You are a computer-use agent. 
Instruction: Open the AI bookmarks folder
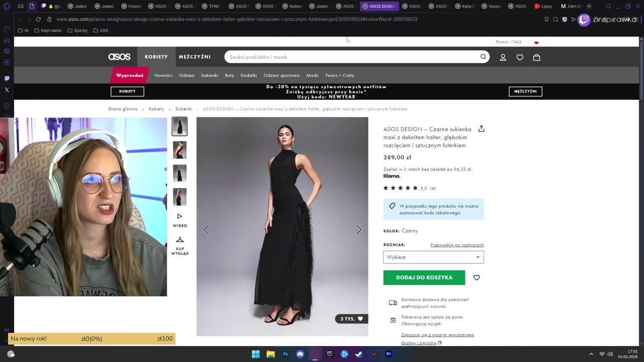click(x=23, y=30)
